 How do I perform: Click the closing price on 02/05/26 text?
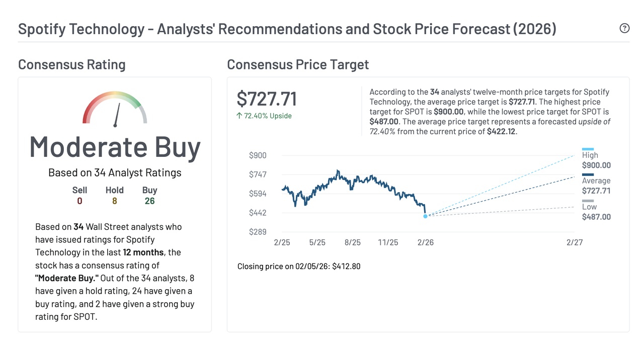tap(299, 266)
